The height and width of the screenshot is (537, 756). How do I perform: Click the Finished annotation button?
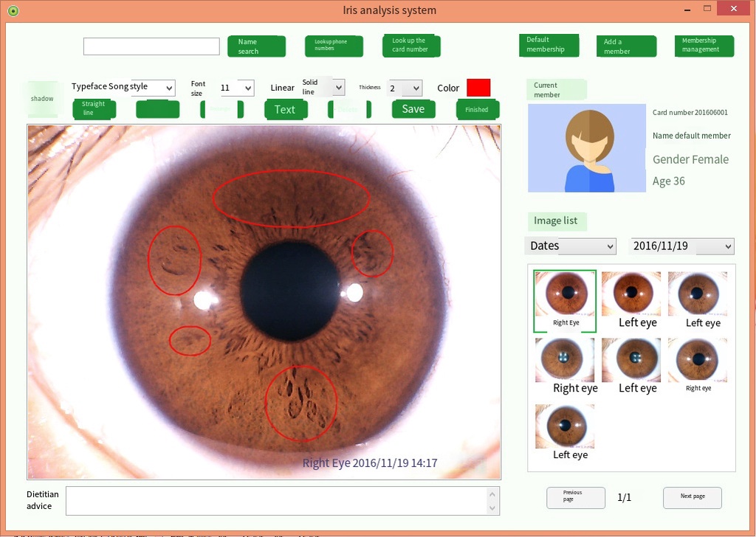(x=477, y=109)
